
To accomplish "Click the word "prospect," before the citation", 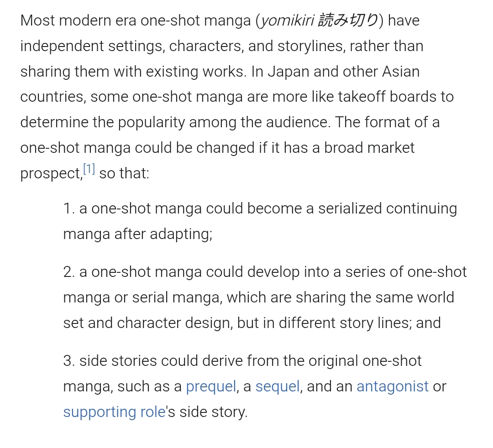I will [x=51, y=174].
